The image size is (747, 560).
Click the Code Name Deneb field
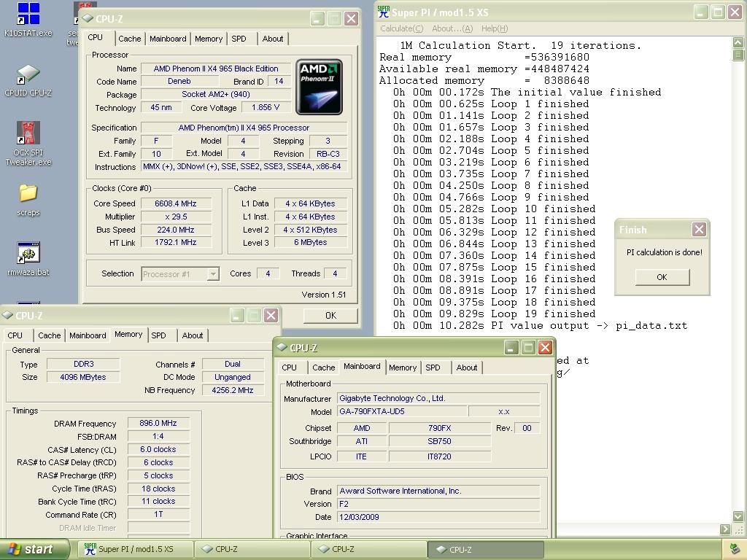click(179, 82)
